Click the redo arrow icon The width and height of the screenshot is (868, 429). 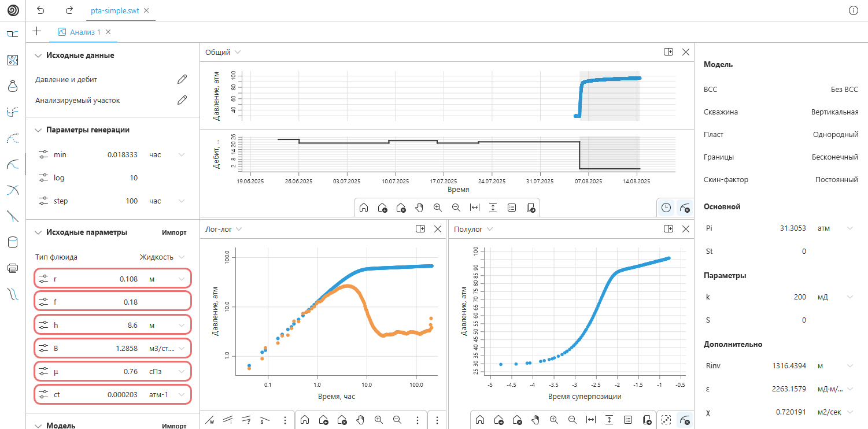(x=69, y=10)
